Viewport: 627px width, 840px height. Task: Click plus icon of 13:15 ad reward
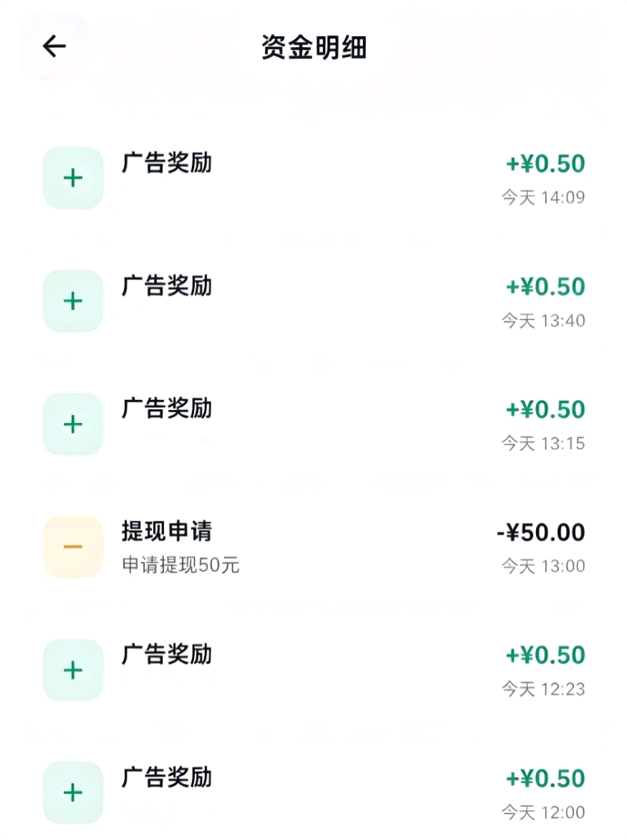pyautogui.click(x=73, y=424)
